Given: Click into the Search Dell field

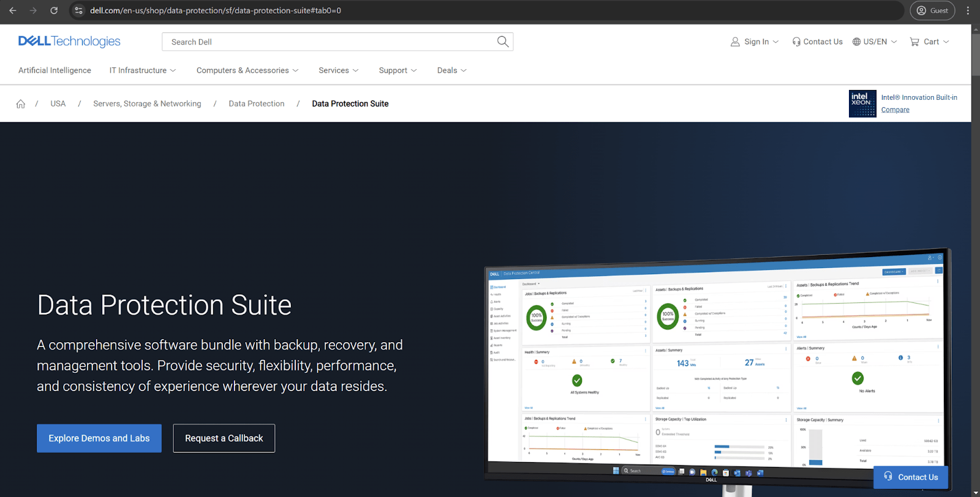Looking at the screenshot, I should pos(331,42).
